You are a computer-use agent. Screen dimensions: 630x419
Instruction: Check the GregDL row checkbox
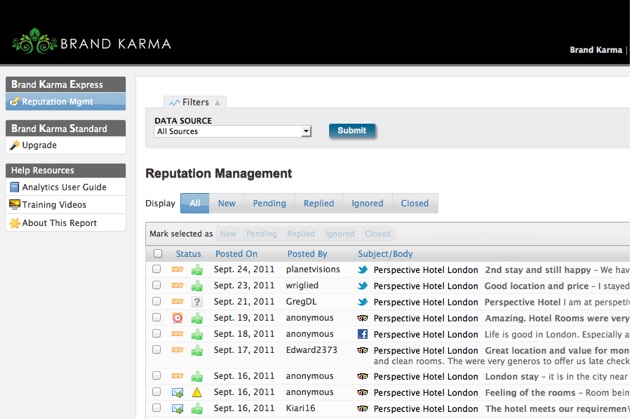pyautogui.click(x=156, y=301)
